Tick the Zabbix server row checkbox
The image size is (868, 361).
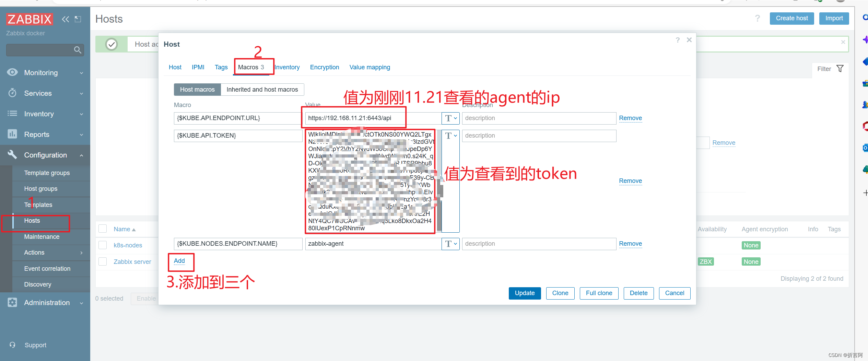coord(103,261)
